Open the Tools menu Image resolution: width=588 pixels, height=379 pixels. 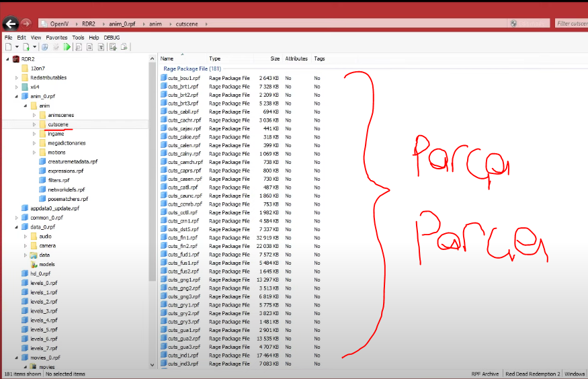click(x=78, y=38)
